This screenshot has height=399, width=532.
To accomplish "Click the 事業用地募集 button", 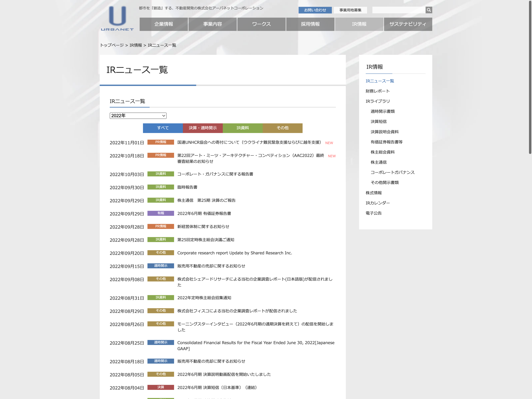I will tap(350, 10).
